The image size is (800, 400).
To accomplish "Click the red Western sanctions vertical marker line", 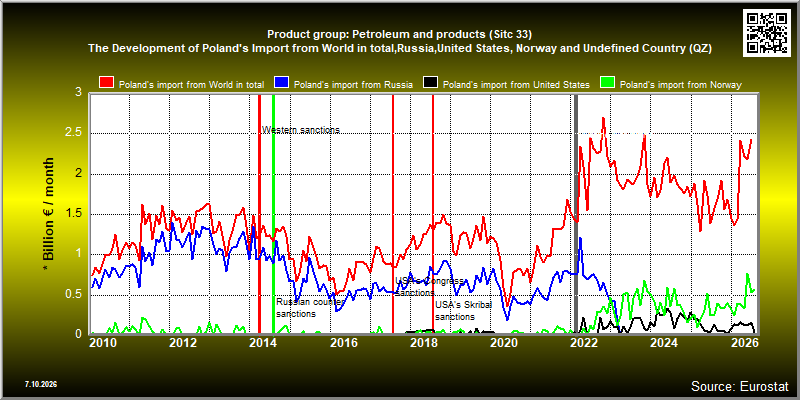I will coord(259,214).
